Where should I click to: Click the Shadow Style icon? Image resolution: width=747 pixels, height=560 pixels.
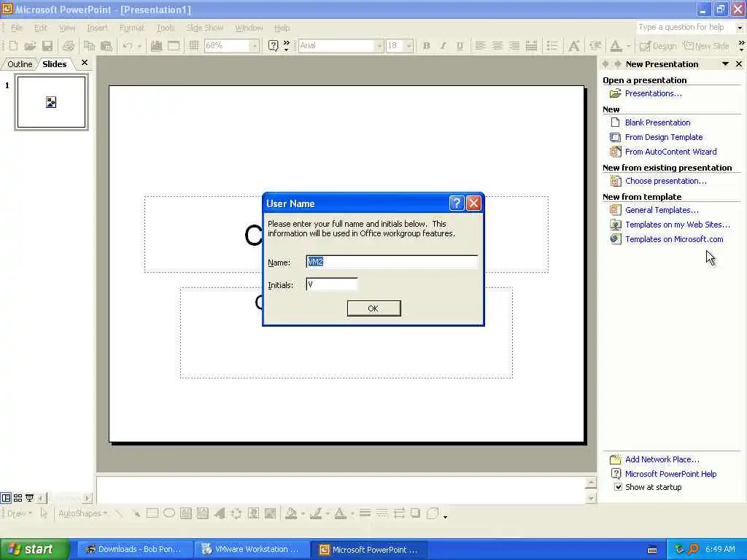(415, 513)
